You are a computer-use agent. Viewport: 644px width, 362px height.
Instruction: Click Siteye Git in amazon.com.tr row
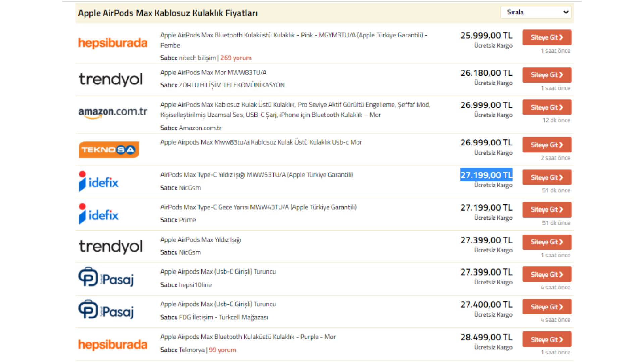point(547,107)
